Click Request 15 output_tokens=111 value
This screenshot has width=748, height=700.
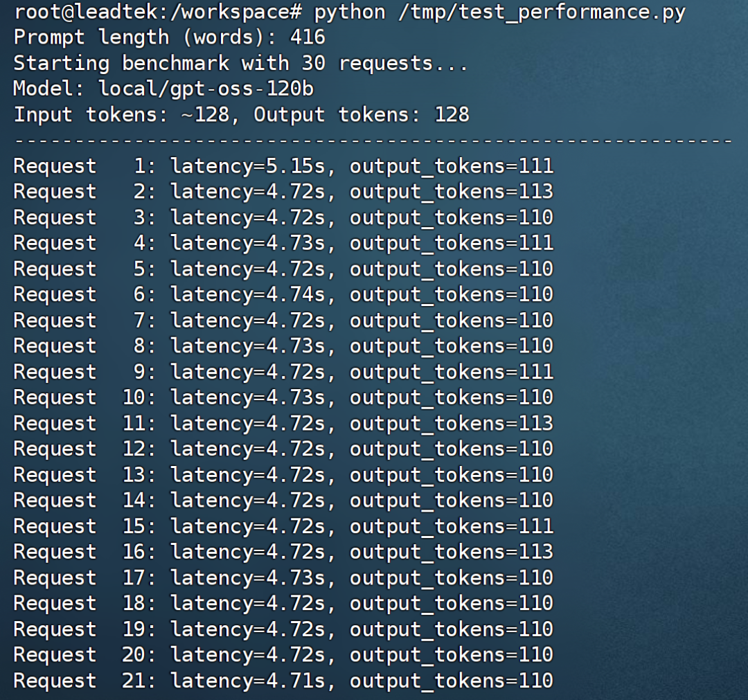[452, 526]
